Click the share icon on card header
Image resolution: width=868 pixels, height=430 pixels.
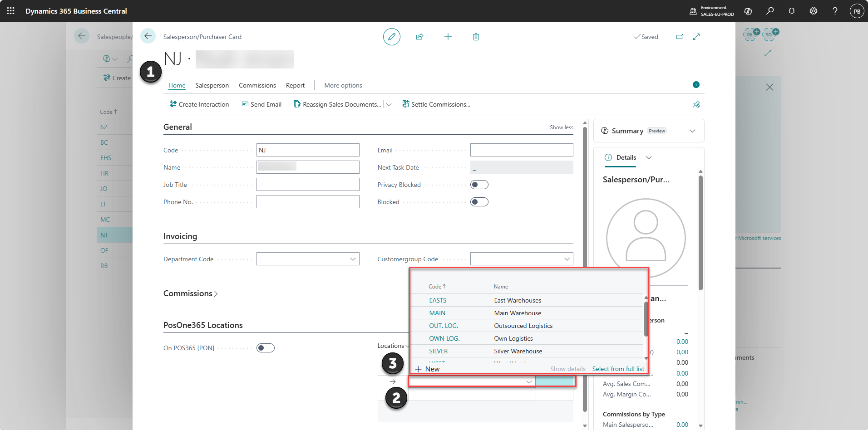click(x=419, y=37)
